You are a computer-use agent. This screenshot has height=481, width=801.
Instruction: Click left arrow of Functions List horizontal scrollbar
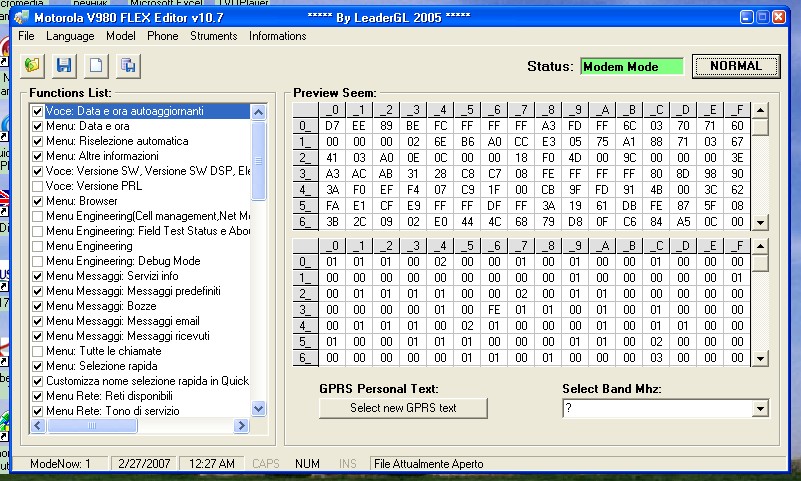point(38,425)
